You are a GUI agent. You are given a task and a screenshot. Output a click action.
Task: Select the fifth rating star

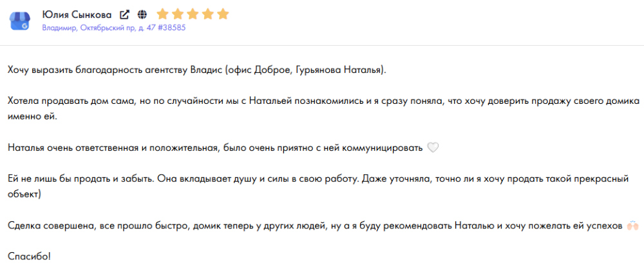coord(223,14)
